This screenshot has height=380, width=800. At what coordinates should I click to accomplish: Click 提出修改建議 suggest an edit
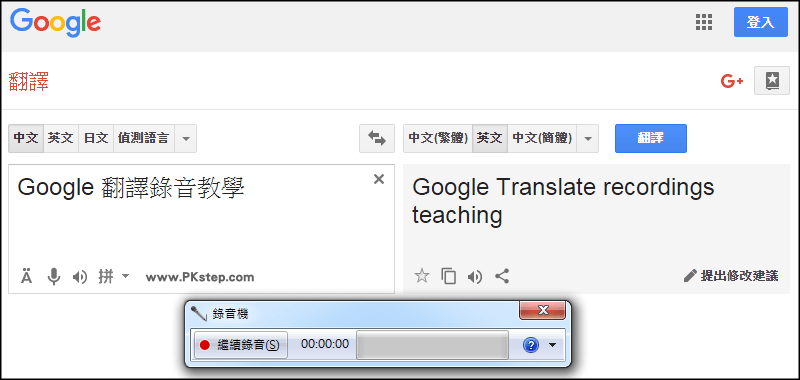pyautogui.click(x=731, y=276)
